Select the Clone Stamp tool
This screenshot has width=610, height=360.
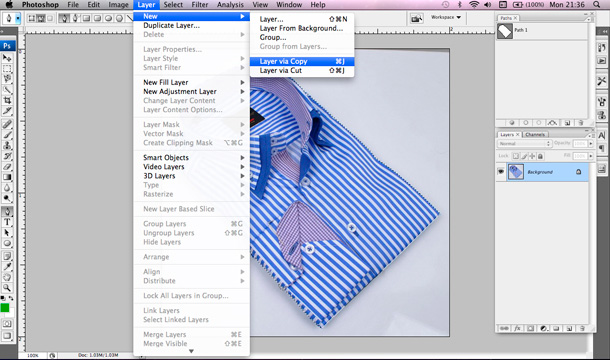(x=7, y=146)
